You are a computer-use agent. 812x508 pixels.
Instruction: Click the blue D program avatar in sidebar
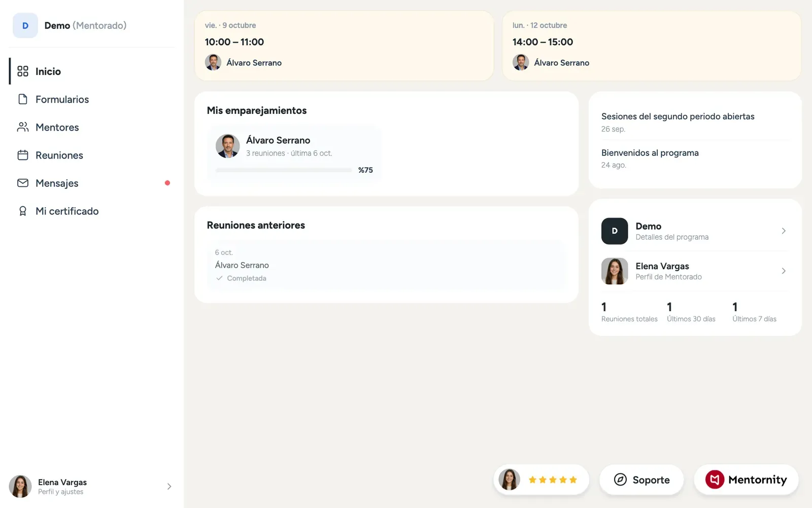click(25, 25)
